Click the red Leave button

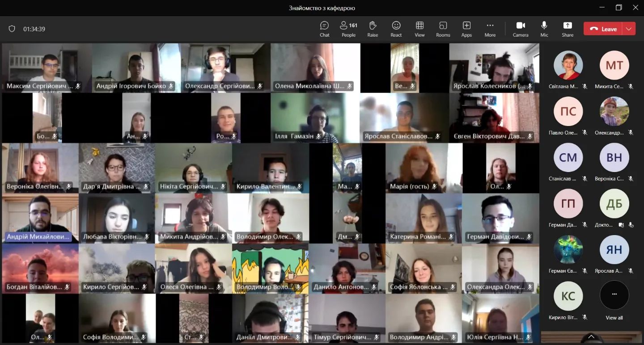pos(603,29)
